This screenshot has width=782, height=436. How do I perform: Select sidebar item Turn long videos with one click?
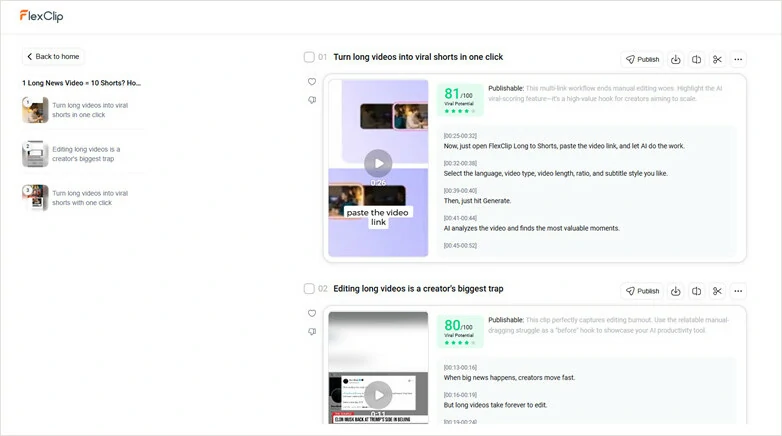tap(90, 198)
